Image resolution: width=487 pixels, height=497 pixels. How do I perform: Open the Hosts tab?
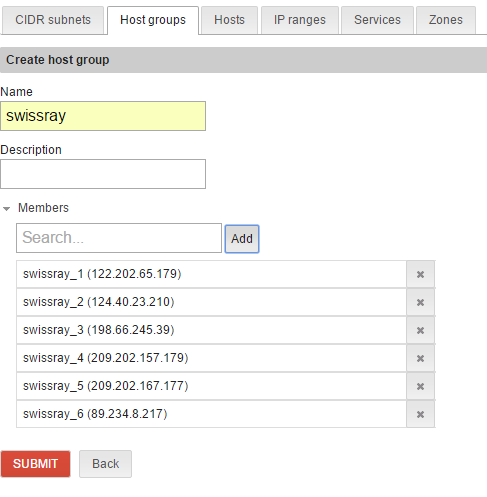coord(229,20)
